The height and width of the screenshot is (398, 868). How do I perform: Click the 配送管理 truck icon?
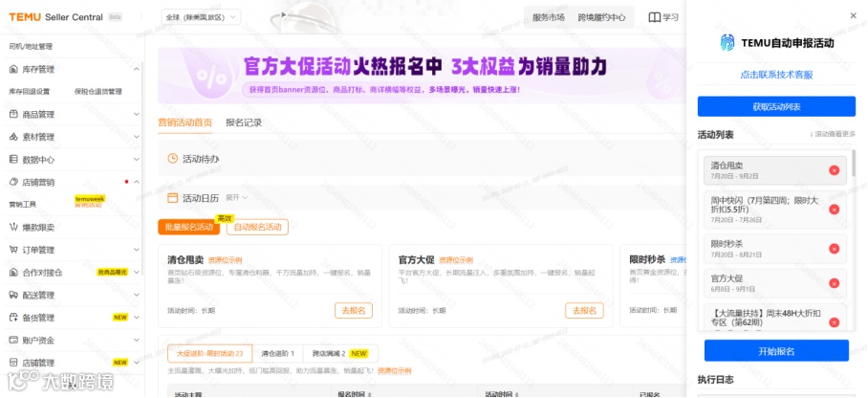tap(13, 295)
